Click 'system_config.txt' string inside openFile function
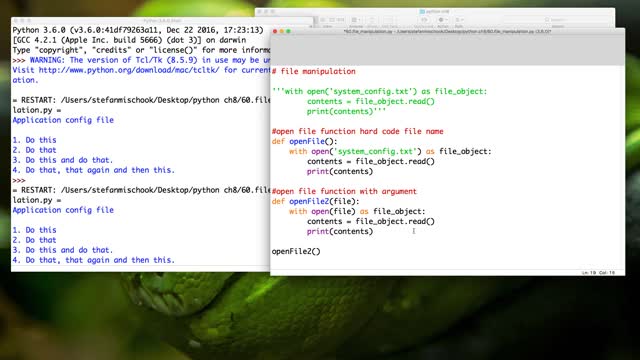 [376, 151]
